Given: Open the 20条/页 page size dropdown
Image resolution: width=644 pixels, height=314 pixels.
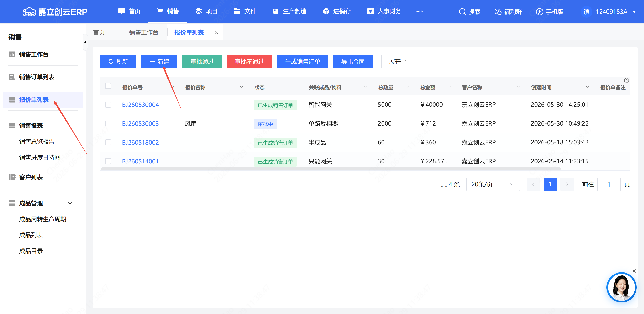Looking at the screenshot, I should click(493, 184).
